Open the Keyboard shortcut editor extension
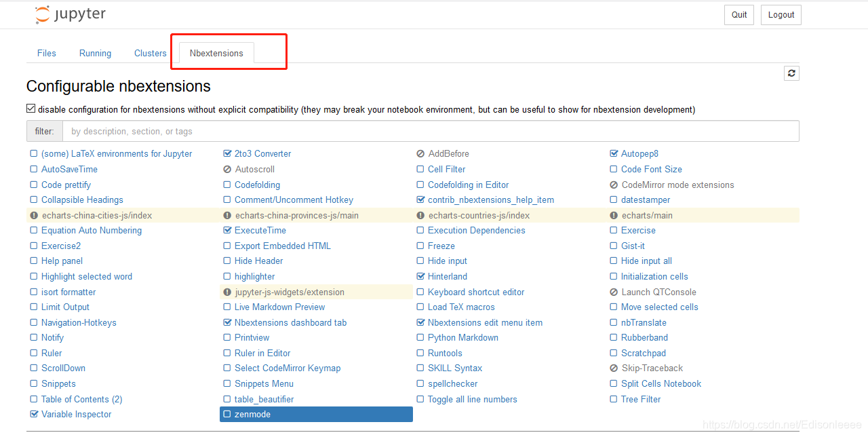Screen dimensions: 868x437 pyautogui.click(x=476, y=292)
